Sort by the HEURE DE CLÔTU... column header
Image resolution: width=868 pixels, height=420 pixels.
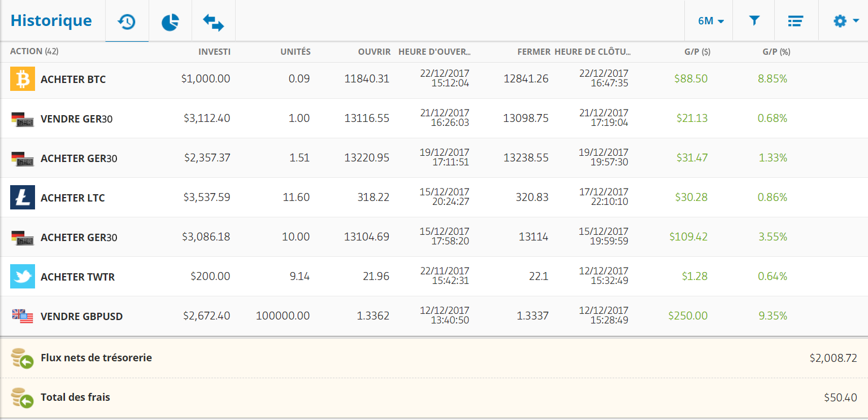(593, 51)
